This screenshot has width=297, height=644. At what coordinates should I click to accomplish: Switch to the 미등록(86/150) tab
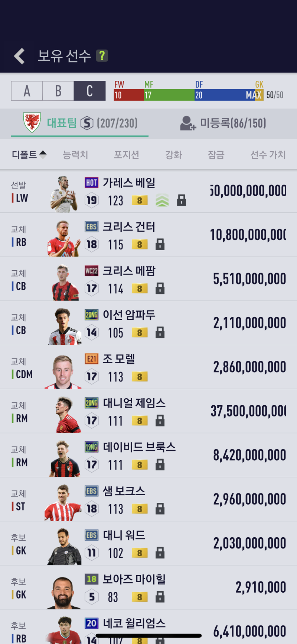pyautogui.click(x=223, y=123)
